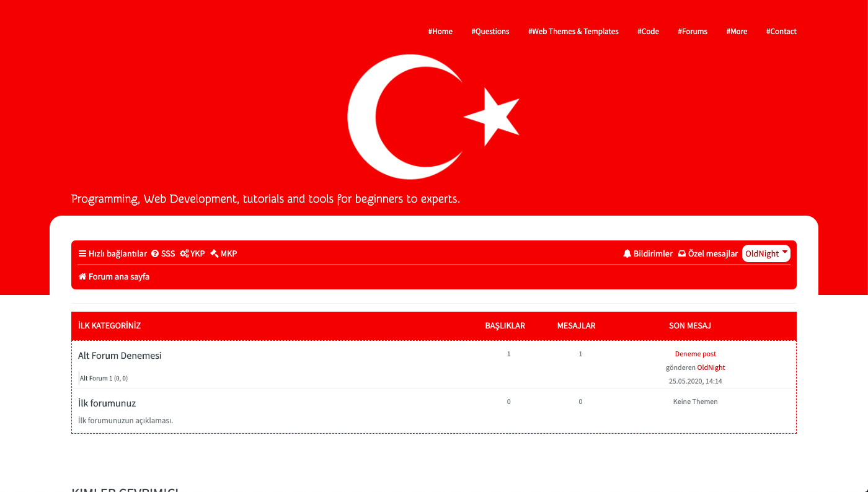
Task: Click the Keine Themen text
Action: click(696, 402)
